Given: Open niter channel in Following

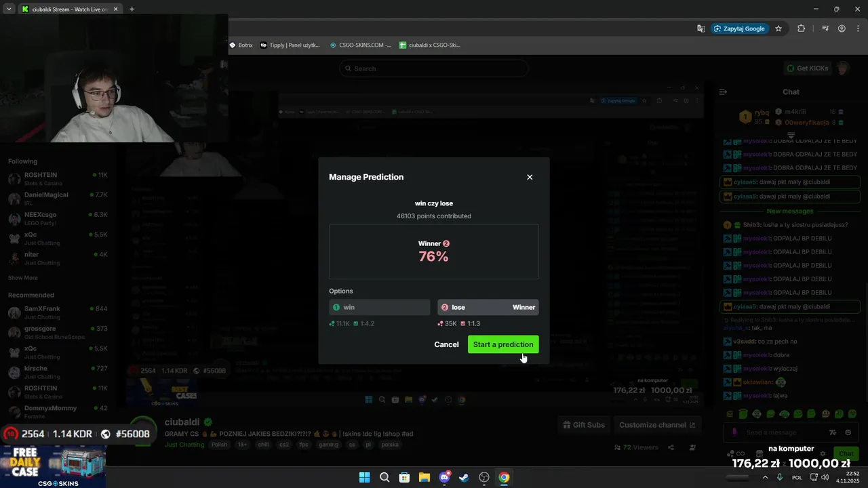Looking at the screenshot, I should point(57,258).
